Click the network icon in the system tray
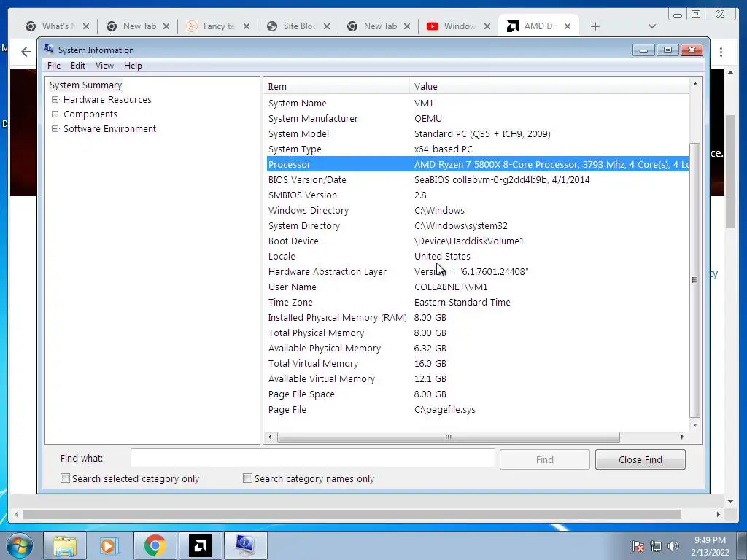The width and height of the screenshot is (747, 560). [x=656, y=545]
